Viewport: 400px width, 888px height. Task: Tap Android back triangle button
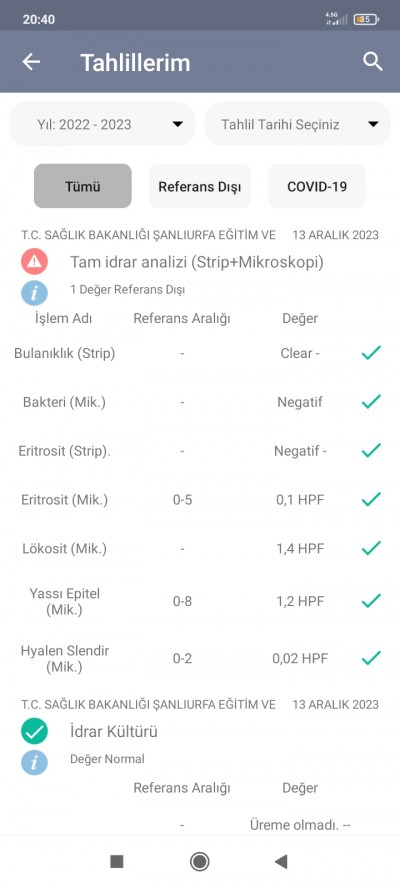click(x=281, y=861)
